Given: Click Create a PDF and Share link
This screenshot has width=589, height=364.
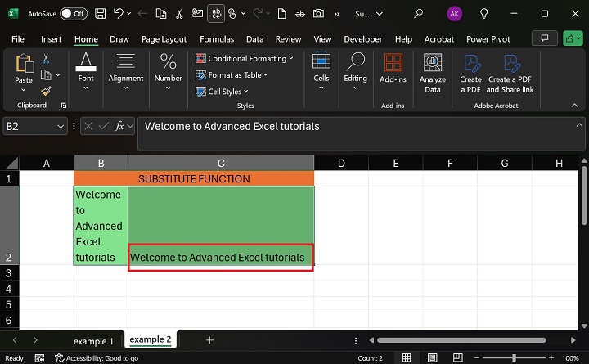Looking at the screenshot, I should 510,72.
